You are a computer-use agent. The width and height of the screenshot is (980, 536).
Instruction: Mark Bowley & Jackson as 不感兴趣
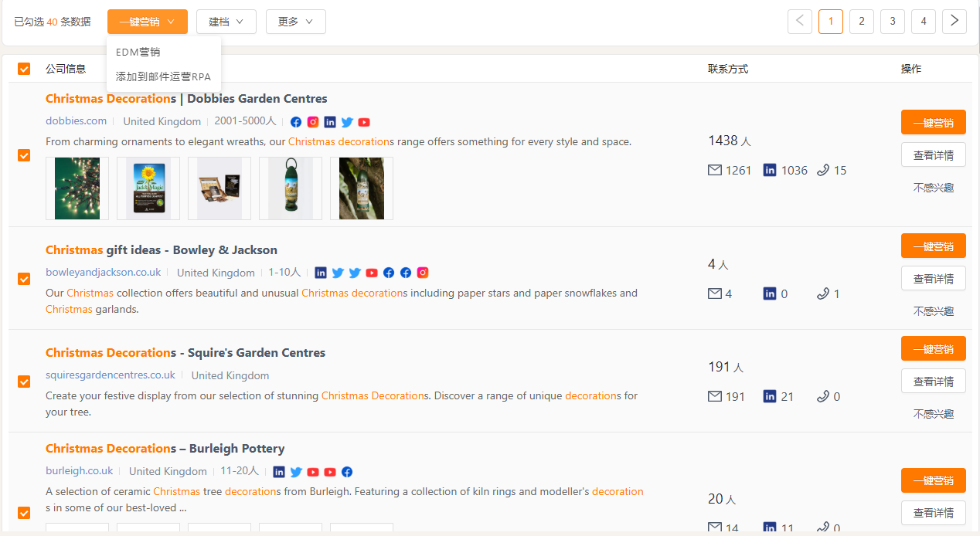[934, 310]
